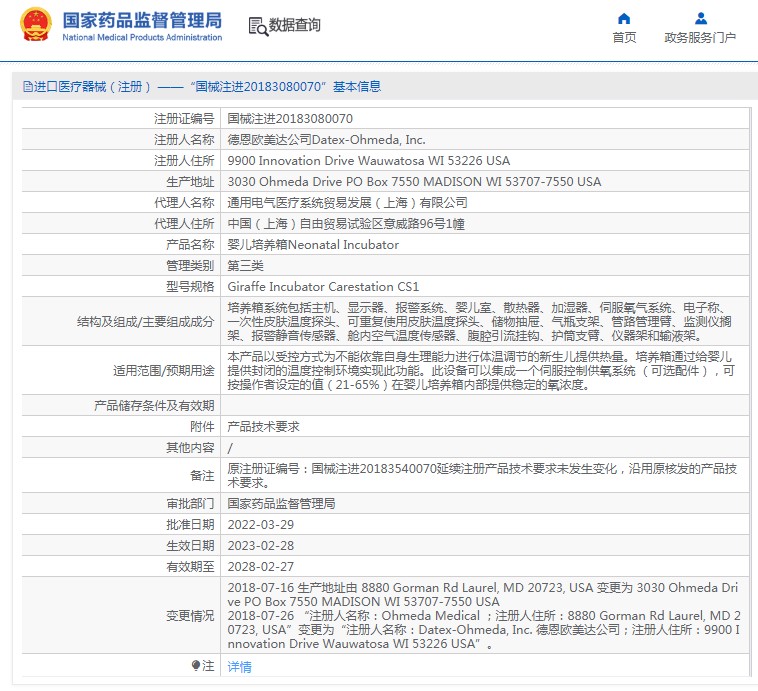
Task: Click the 型号规格 row label
Action: (190, 287)
